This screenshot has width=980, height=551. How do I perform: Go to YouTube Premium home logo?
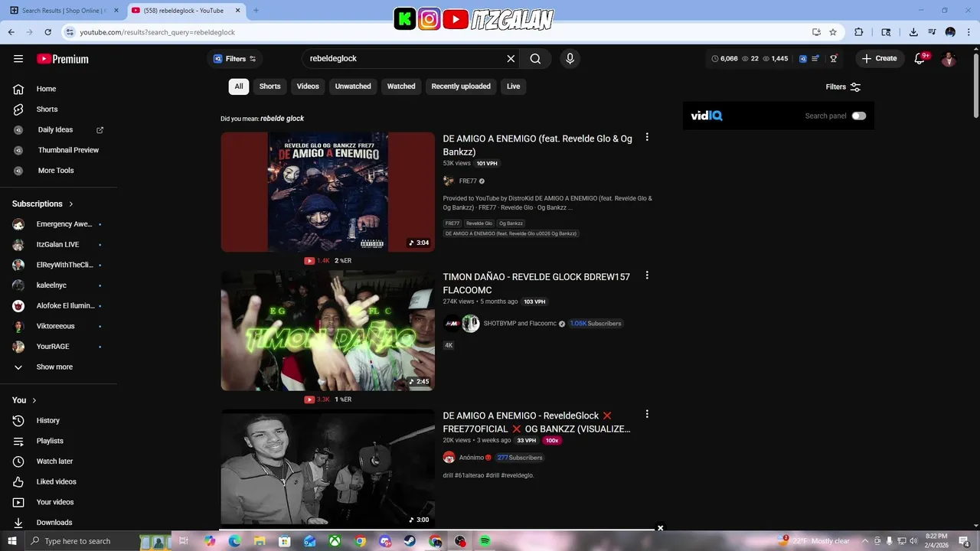[63, 59]
